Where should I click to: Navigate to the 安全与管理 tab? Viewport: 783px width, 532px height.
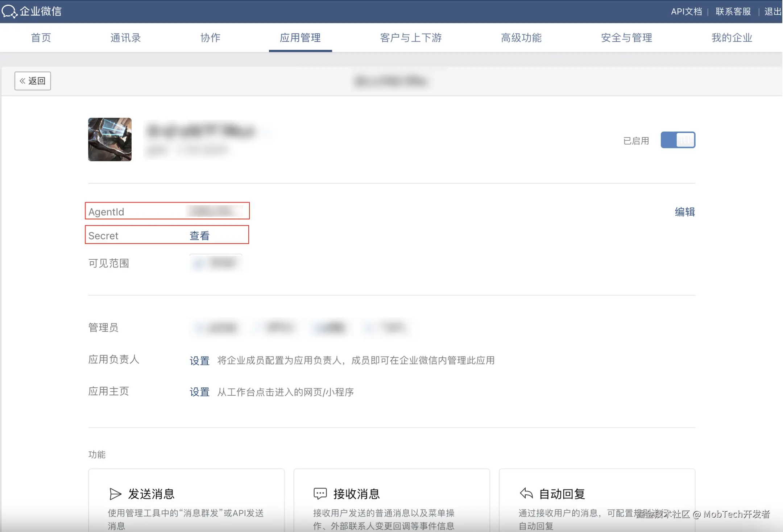(626, 38)
